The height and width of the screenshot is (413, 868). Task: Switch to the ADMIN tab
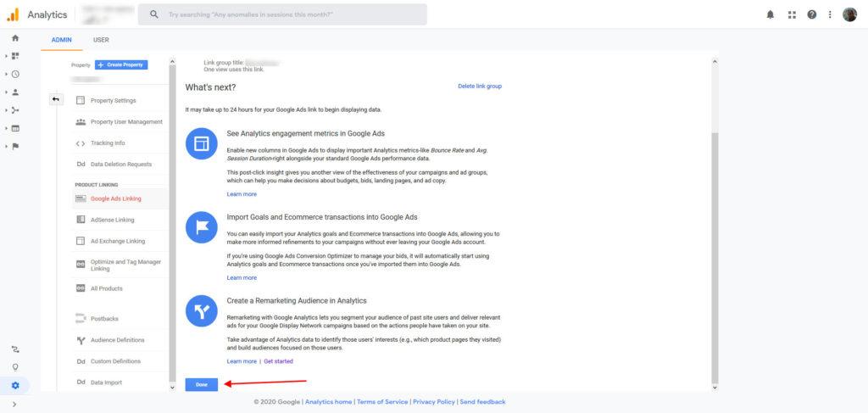[x=61, y=40]
